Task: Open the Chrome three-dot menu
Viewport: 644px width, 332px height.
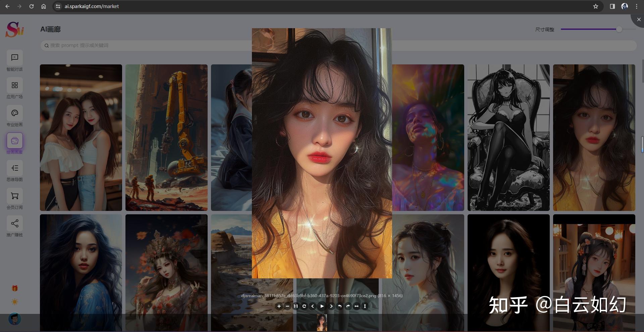Action: pos(636,6)
